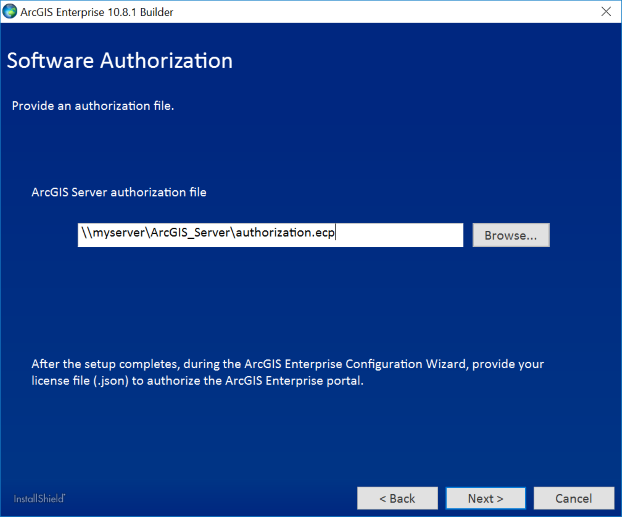Click the ArcGIS globe icon in title bar
This screenshot has width=622, height=517.
coord(10,12)
